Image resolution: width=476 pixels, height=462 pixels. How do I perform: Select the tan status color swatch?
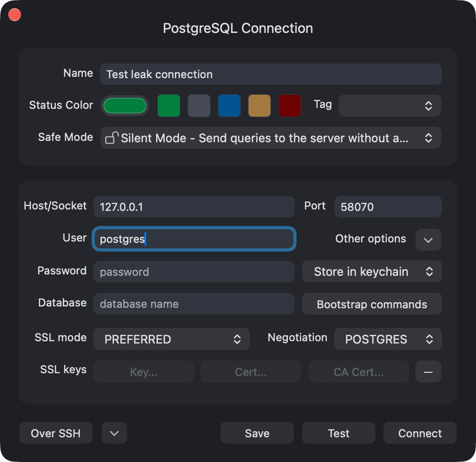point(260,106)
